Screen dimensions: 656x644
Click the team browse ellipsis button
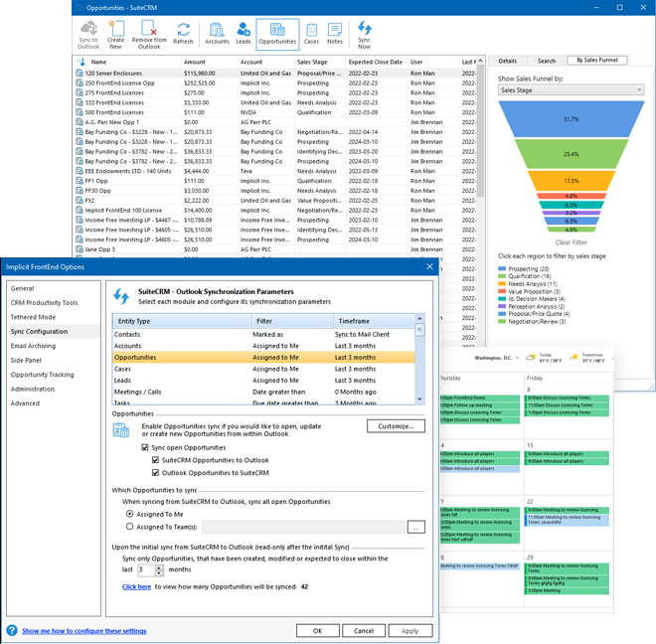[x=415, y=527]
